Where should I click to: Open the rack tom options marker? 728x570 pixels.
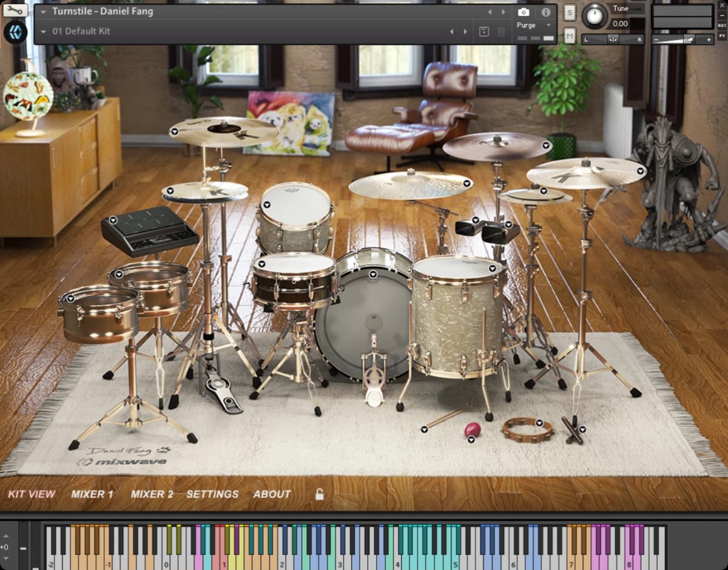click(267, 205)
